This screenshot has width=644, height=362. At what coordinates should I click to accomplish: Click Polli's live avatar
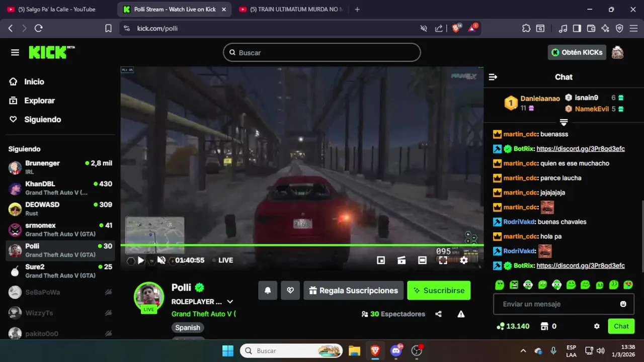(x=149, y=297)
